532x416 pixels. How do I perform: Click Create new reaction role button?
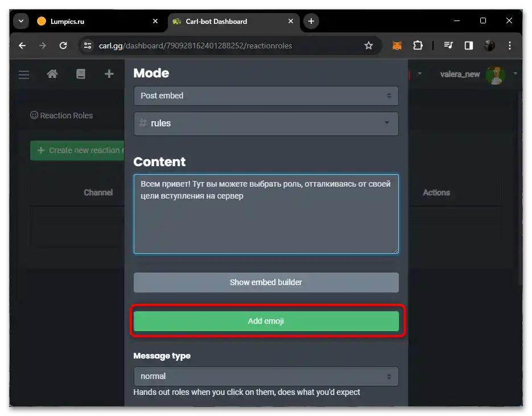click(x=77, y=150)
